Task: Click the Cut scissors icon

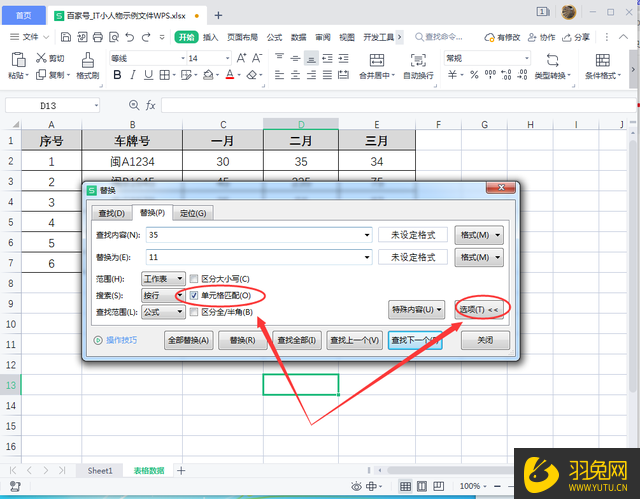Action: pos(41,58)
